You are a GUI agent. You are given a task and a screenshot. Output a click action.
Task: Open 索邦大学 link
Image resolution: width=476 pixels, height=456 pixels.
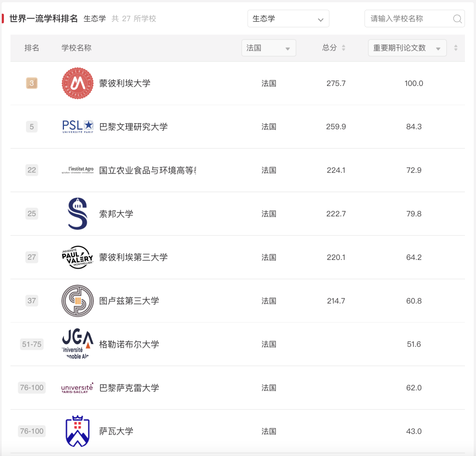point(116,214)
